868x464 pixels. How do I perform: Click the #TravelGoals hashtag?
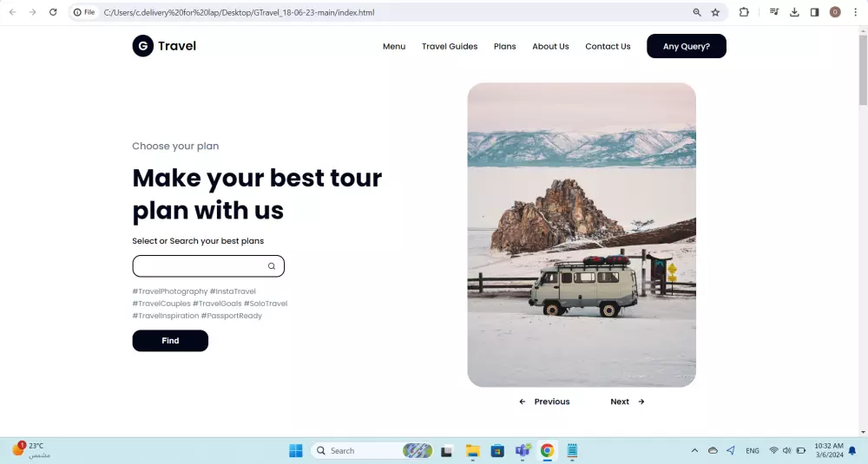click(217, 303)
